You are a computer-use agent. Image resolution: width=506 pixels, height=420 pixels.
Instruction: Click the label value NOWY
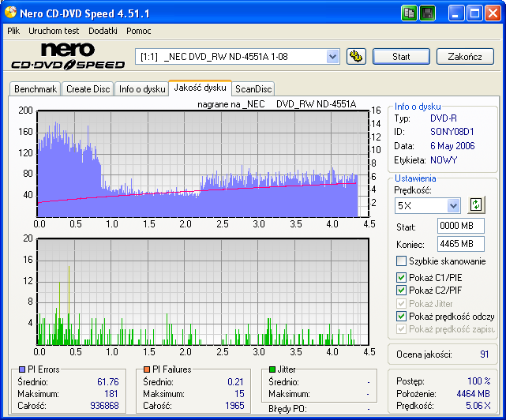click(444, 160)
